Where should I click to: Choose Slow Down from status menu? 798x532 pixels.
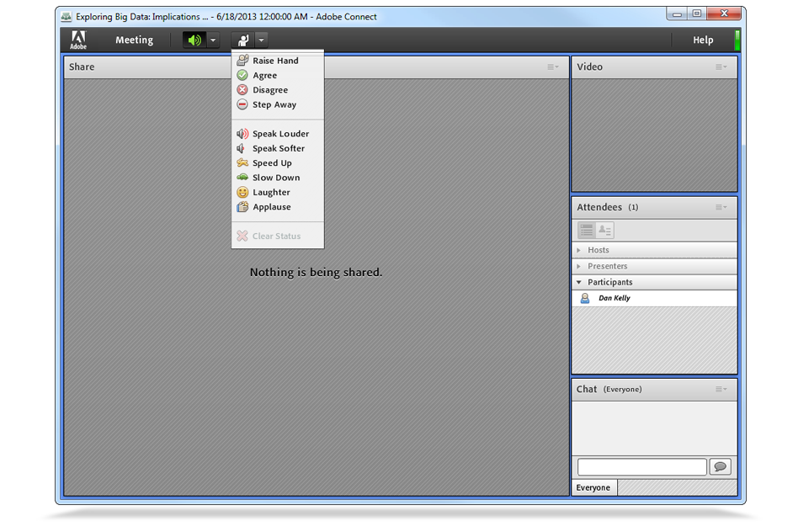278,178
